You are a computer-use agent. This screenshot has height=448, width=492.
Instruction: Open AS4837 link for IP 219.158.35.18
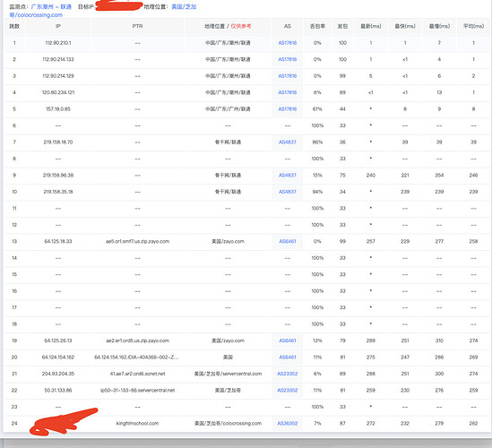point(288,192)
